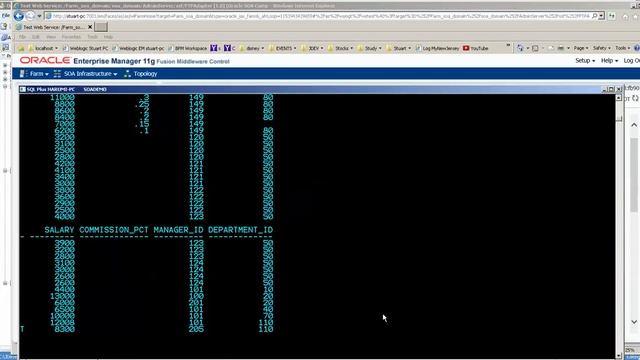Click the Topology icon in blue toolbar
The width and height of the screenshot is (640, 360).
tap(127, 74)
